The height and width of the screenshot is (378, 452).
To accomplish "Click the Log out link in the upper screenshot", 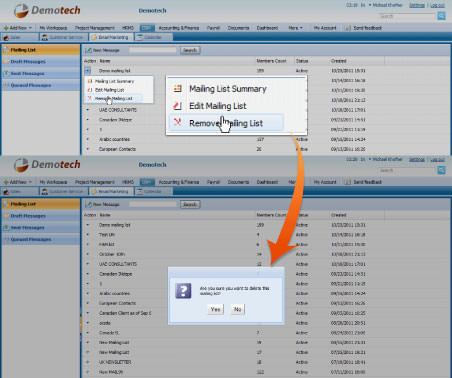I will tap(437, 5).
